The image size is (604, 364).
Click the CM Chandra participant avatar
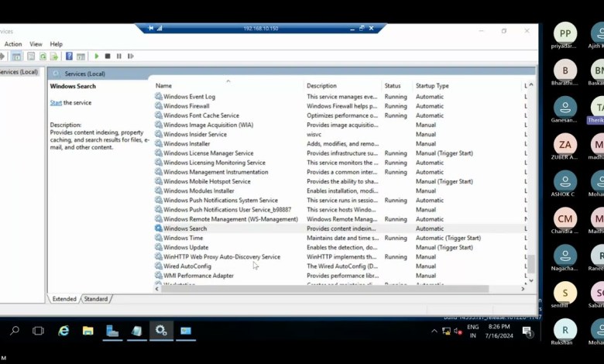tap(565, 218)
